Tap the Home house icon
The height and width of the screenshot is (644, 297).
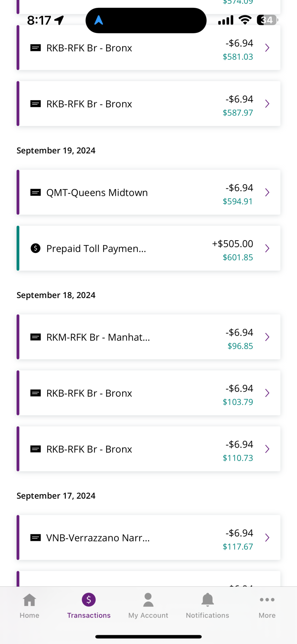click(x=30, y=600)
